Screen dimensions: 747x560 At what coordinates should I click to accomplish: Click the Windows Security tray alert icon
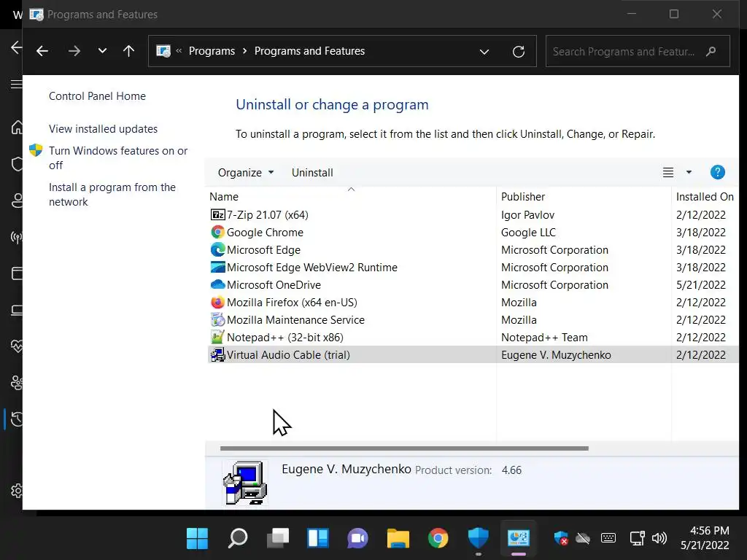coord(561,538)
